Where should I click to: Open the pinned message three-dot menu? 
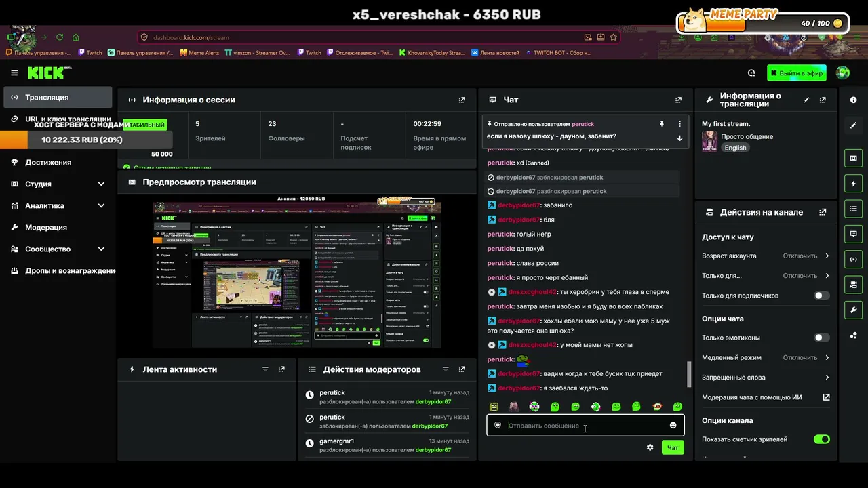[679, 124]
